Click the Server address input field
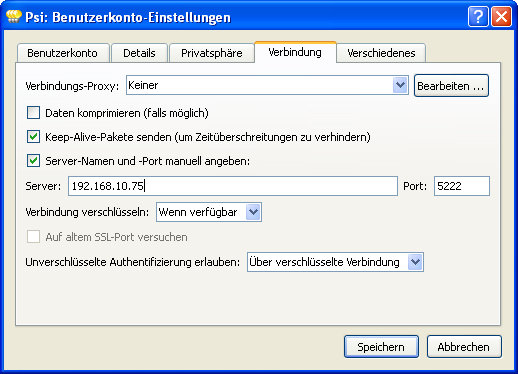 pos(233,186)
